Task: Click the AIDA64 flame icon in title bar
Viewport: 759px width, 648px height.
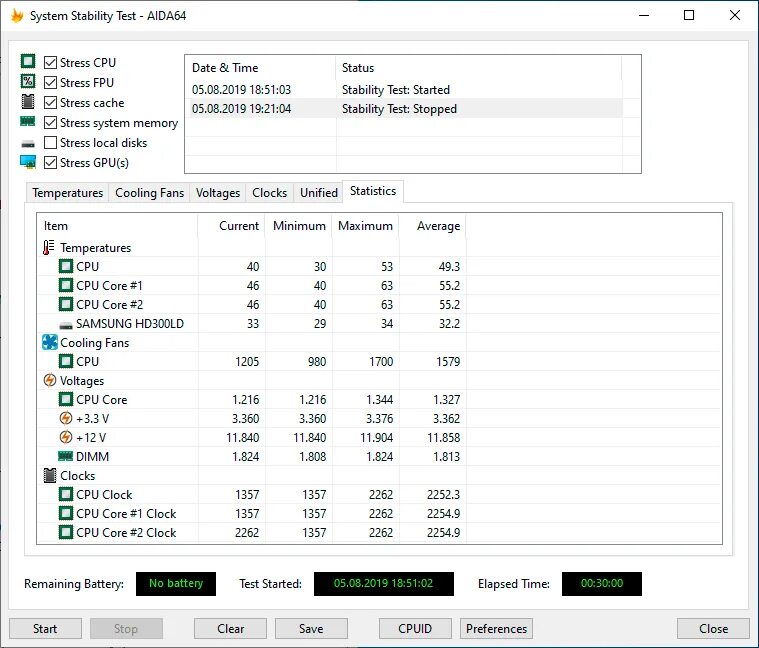Action: 17,15
